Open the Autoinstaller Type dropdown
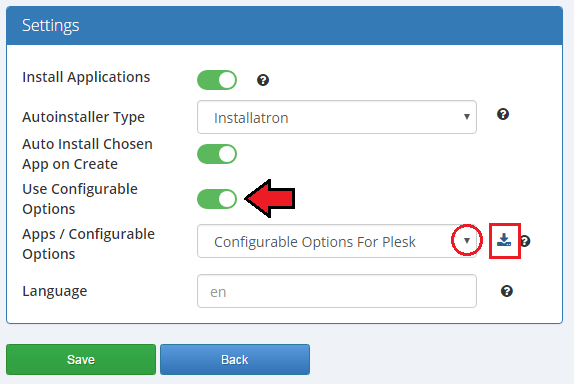 [337, 117]
